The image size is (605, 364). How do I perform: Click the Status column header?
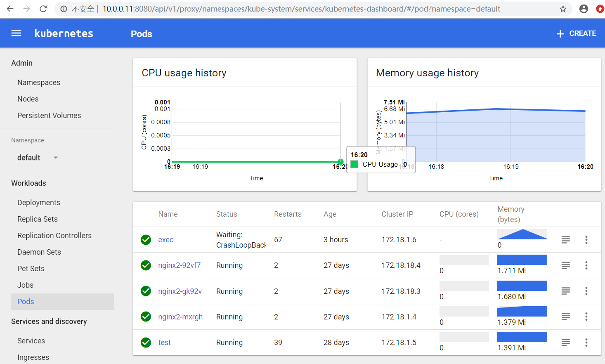tap(227, 214)
